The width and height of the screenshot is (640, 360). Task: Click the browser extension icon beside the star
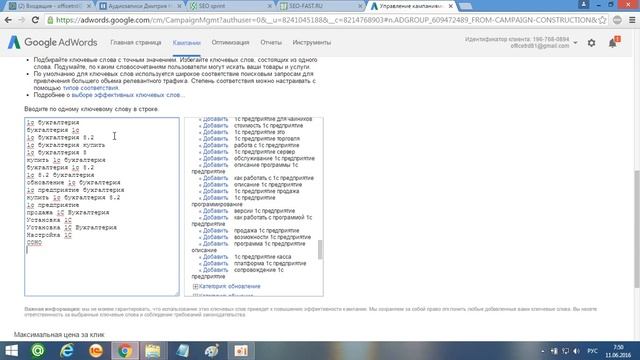[617, 20]
